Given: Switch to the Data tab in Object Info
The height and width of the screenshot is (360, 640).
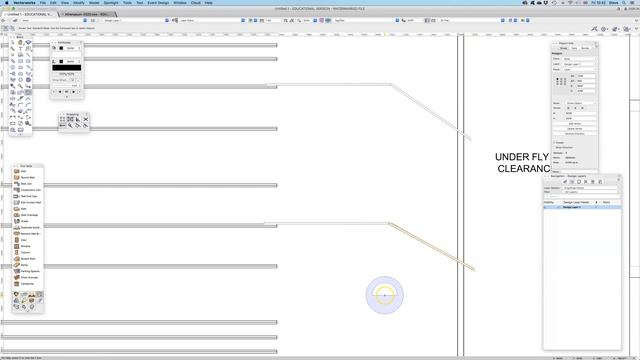Looking at the screenshot, I should (x=574, y=48).
